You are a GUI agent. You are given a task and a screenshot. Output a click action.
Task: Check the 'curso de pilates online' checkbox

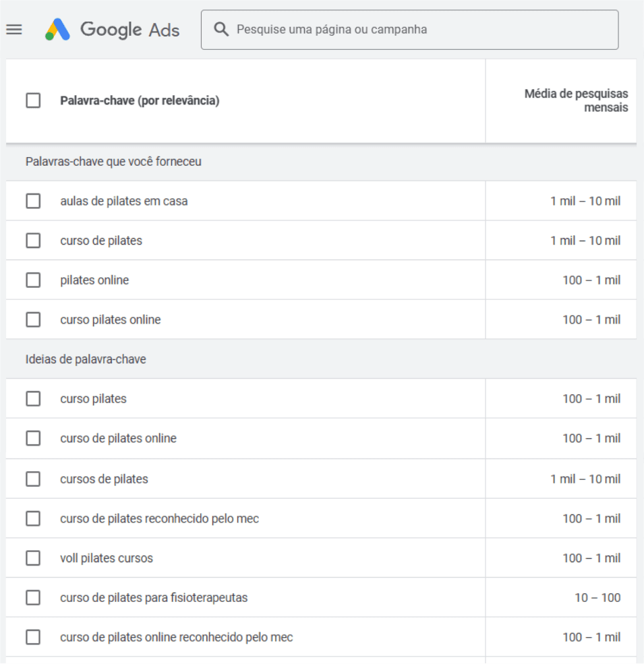click(x=33, y=439)
